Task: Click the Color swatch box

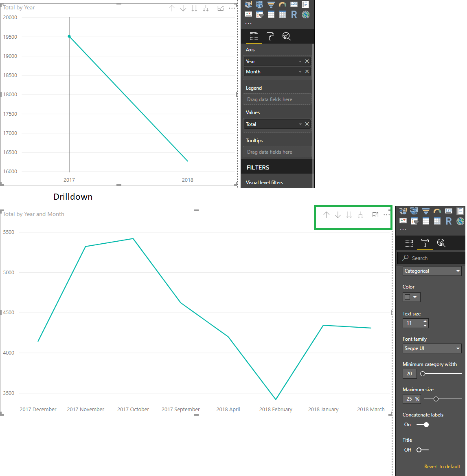Action: tap(407, 297)
